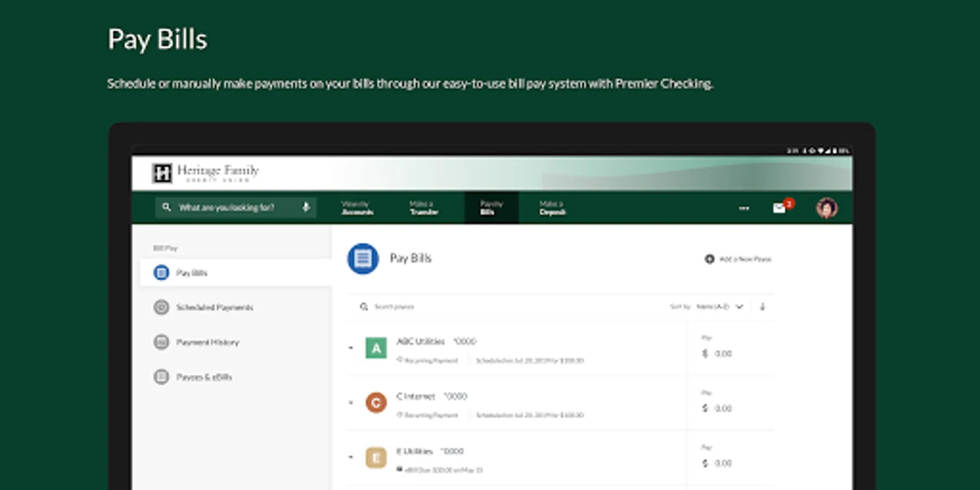Click the pay amount field for C Internet
980x490 pixels.
(723, 408)
